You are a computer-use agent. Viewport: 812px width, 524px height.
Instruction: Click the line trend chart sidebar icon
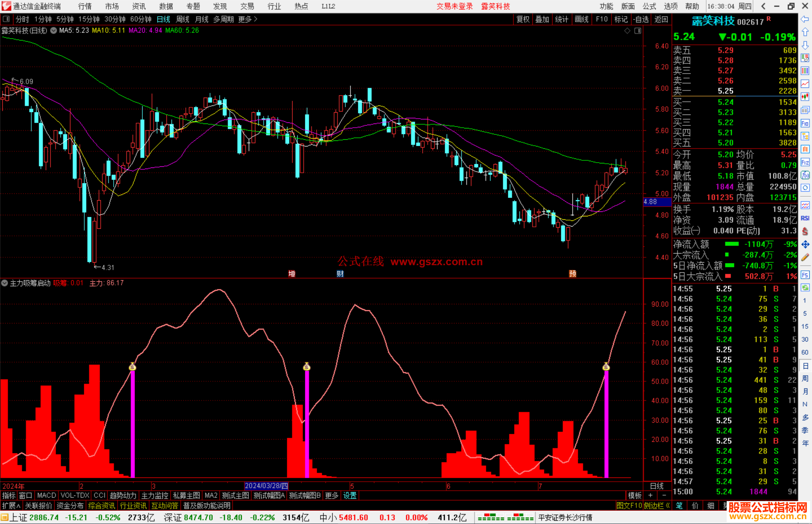[805, 84]
